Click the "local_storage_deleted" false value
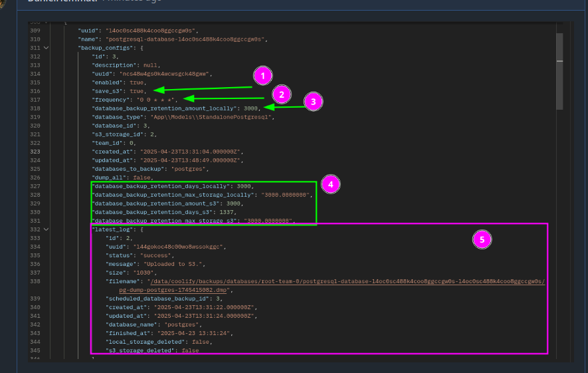 pos(201,342)
